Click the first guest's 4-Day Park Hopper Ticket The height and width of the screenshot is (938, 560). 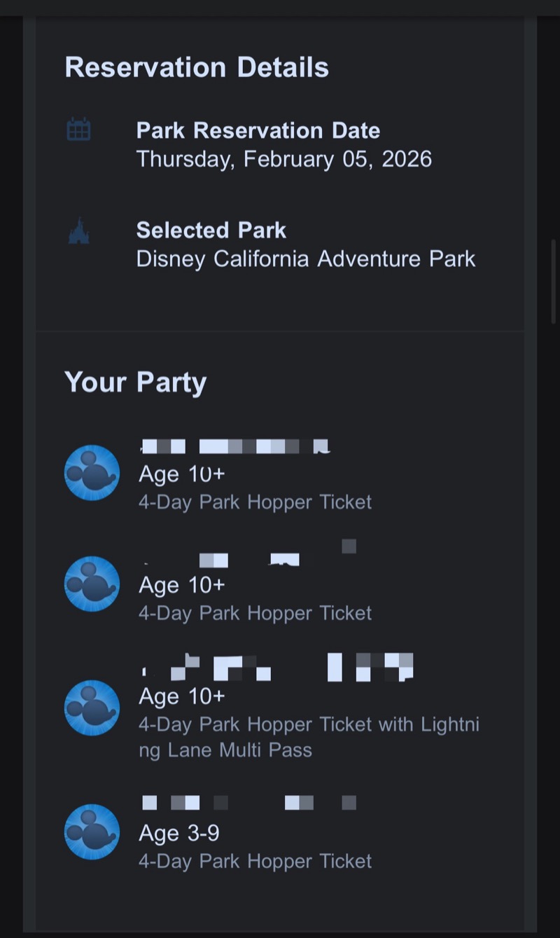coord(255,502)
